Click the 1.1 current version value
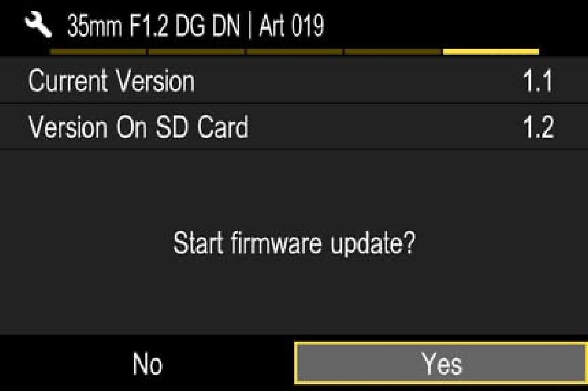The width and height of the screenshot is (588, 391). point(539,82)
